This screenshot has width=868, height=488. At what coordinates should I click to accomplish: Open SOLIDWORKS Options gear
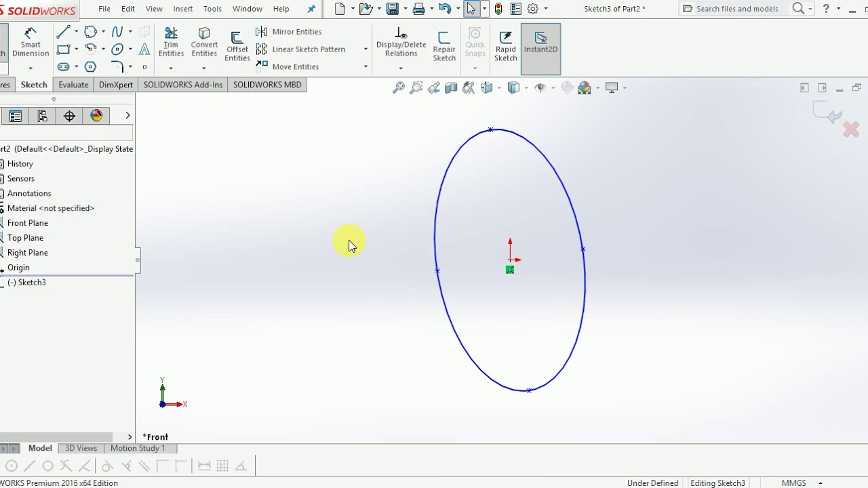pyautogui.click(x=533, y=9)
